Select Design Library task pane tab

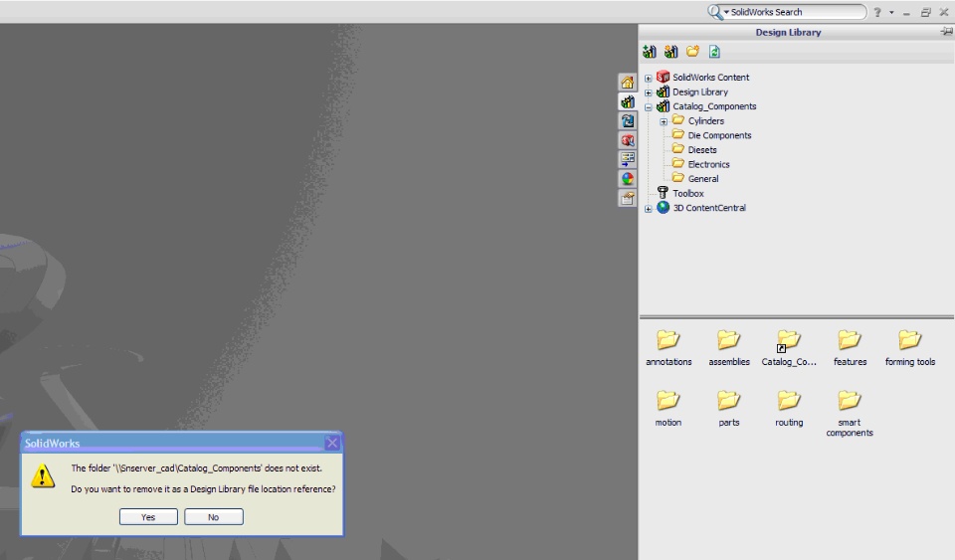pos(628,101)
